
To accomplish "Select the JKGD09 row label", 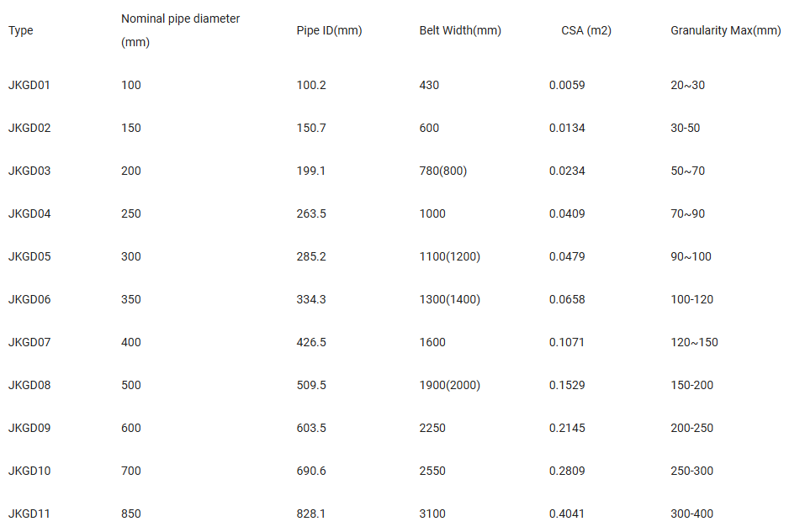I will (29, 428).
